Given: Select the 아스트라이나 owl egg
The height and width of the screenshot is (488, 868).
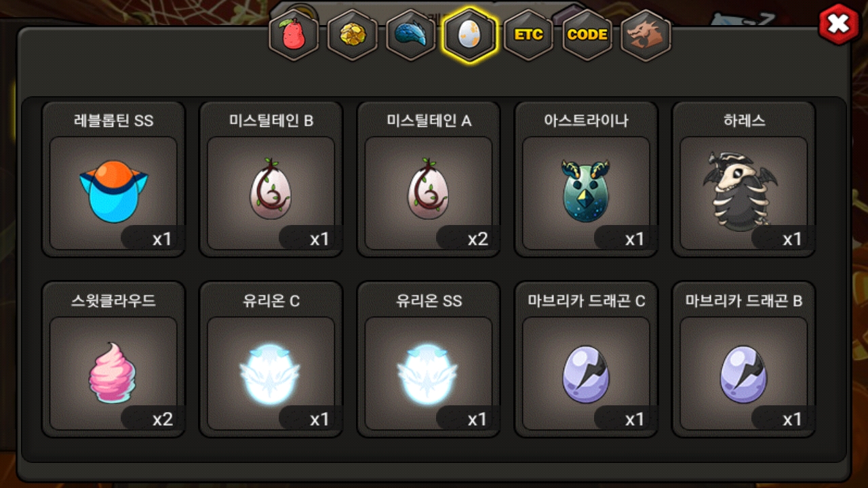Looking at the screenshot, I should tap(586, 180).
